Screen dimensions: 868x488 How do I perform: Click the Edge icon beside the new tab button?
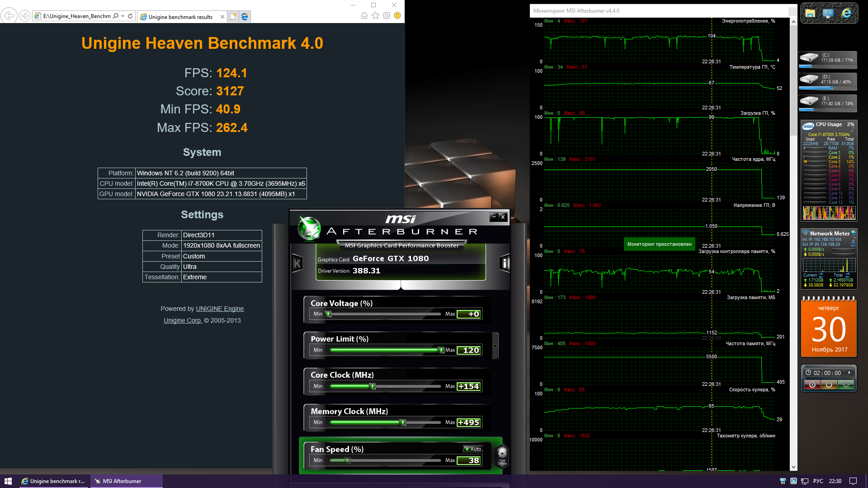click(245, 17)
